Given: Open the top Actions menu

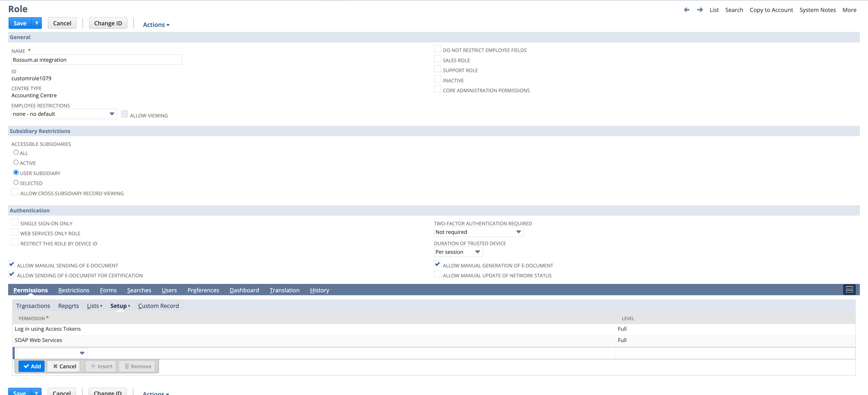Looking at the screenshot, I should (x=156, y=25).
